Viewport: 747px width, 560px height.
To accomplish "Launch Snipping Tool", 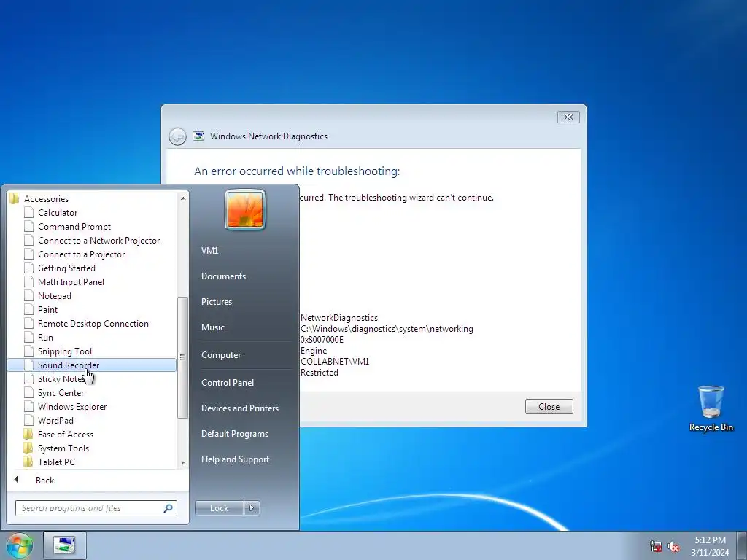I will [65, 351].
